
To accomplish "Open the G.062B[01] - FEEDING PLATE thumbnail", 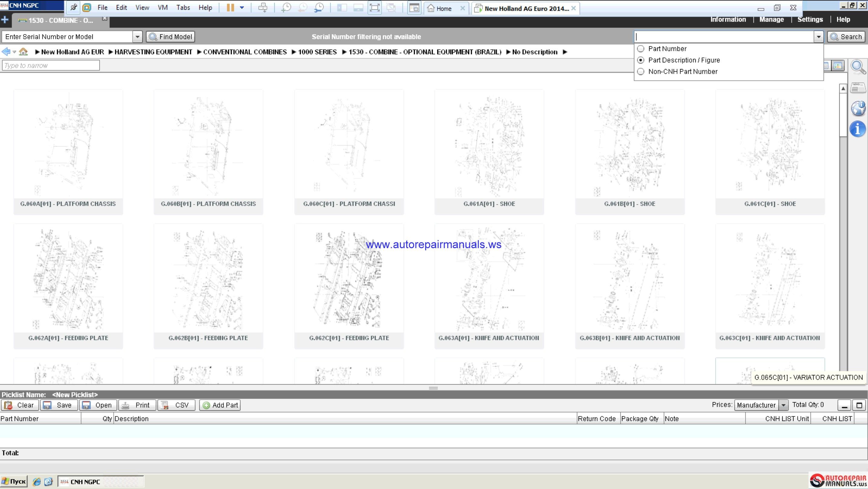I will click(208, 286).
